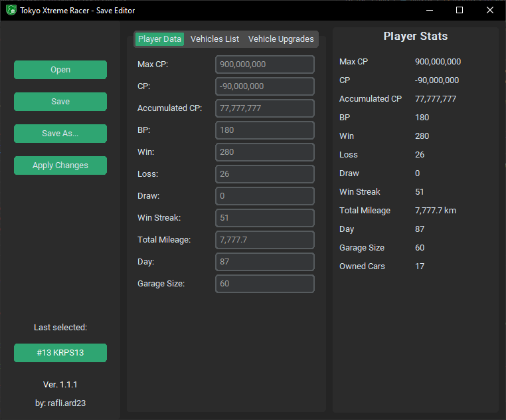
Task: Edit the Accumulated CP input field
Action: (265, 108)
